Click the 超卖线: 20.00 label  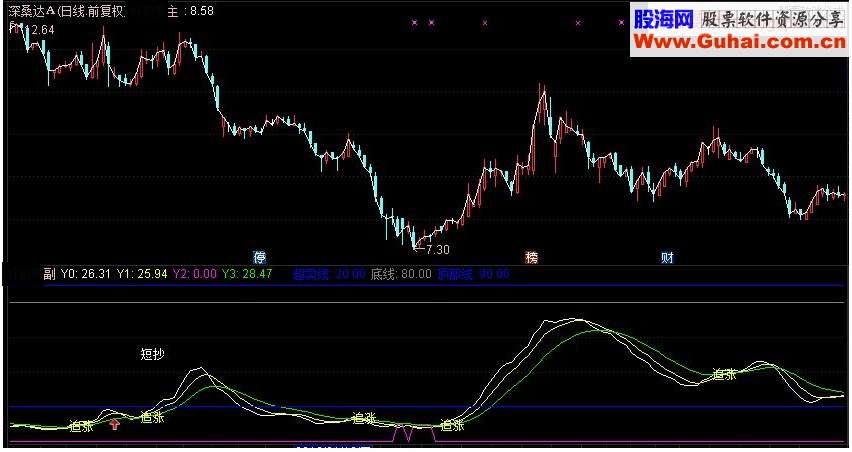[x=329, y=274]
